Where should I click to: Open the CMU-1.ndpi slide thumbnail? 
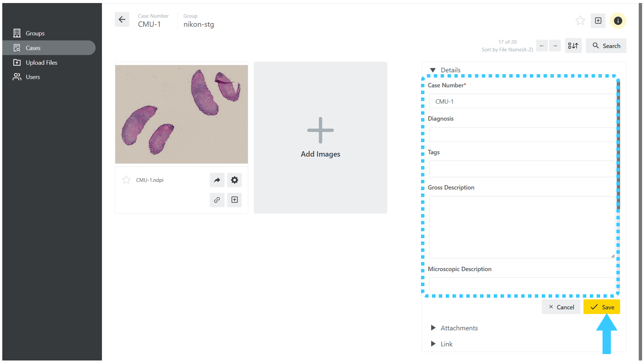[182, 114]
